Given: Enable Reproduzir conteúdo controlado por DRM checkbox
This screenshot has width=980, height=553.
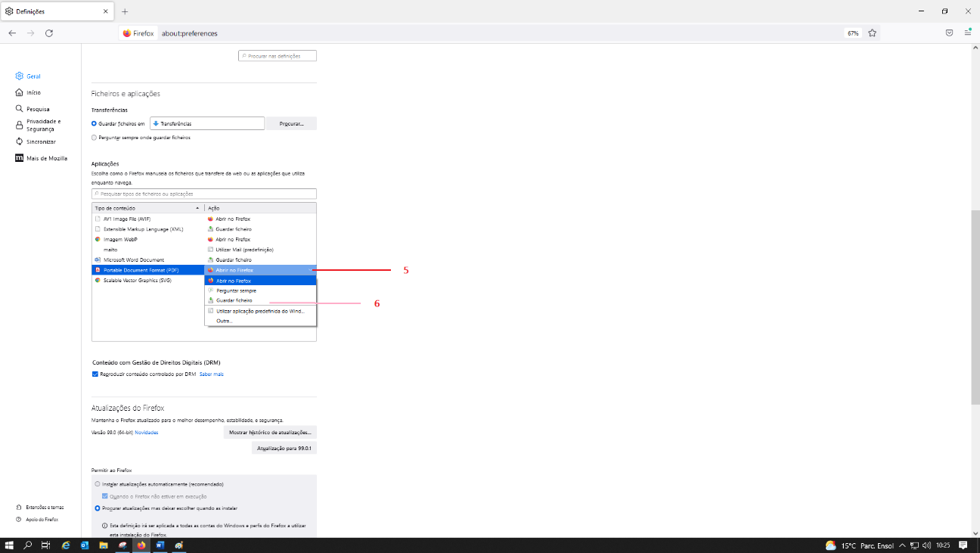Looking at the screenshot, I should click(x=95, y=374).
